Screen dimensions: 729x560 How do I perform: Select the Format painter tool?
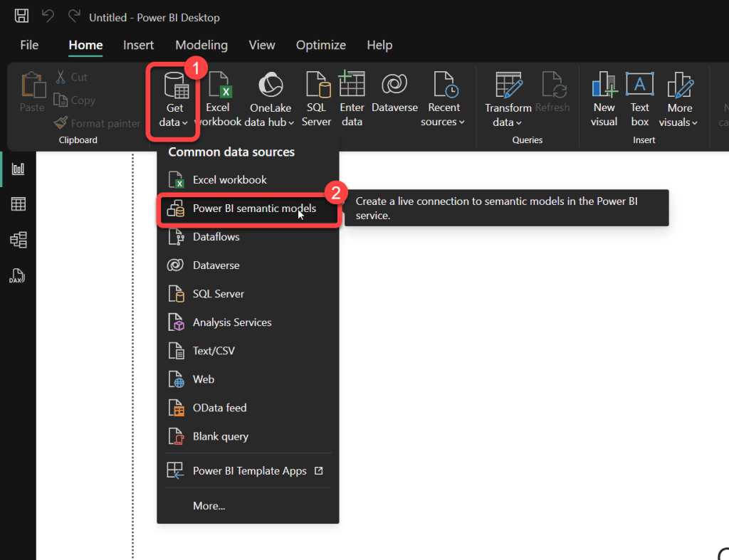coord(97,123)
